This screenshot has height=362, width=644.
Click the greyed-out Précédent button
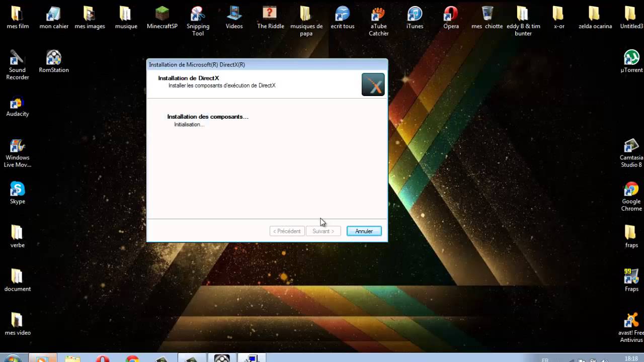(287, 231)
